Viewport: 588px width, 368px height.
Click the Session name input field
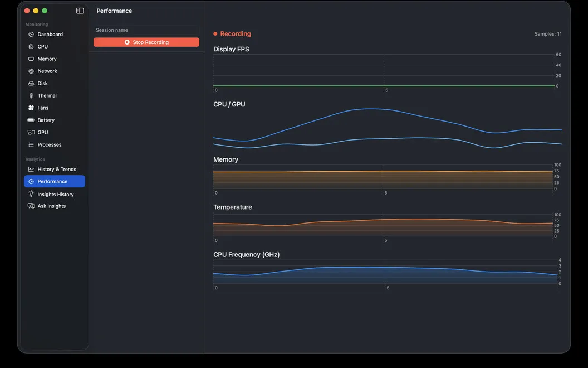(146, 30)
